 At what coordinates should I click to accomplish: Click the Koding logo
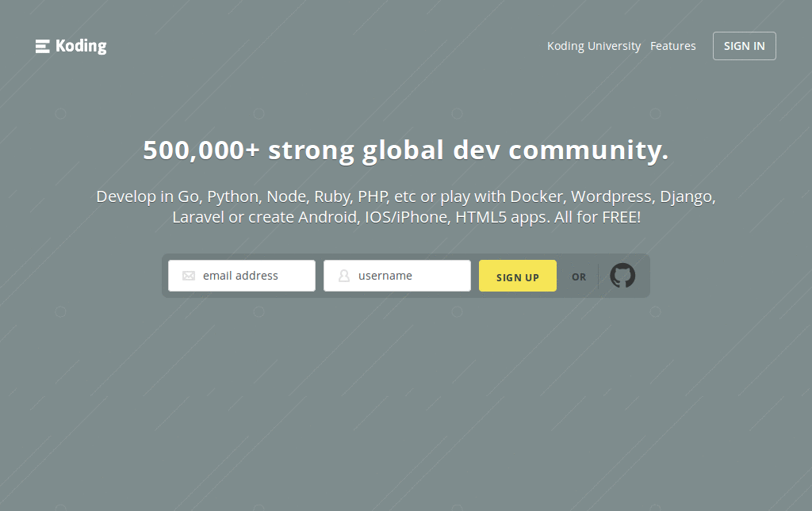(71, 46)
